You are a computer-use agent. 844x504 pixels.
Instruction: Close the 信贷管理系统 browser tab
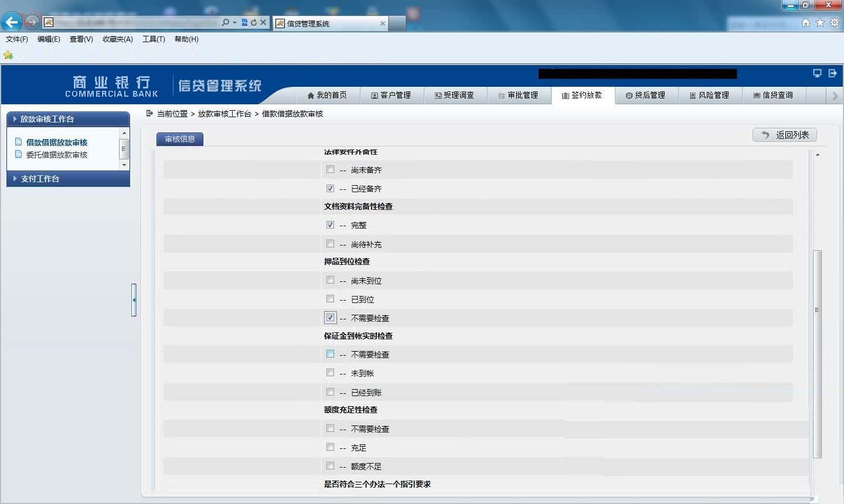tap(383, 23)
